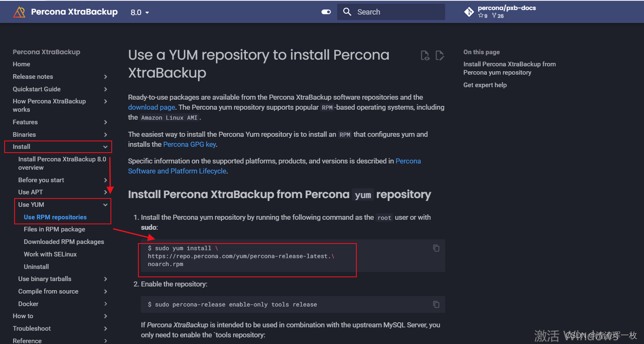Expand the Before you start section

(105, 180)
